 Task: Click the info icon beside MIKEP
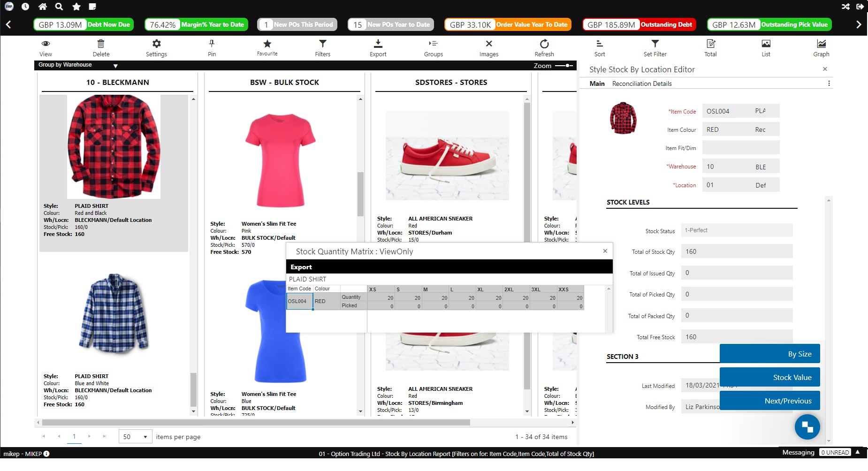click(46, 454)
